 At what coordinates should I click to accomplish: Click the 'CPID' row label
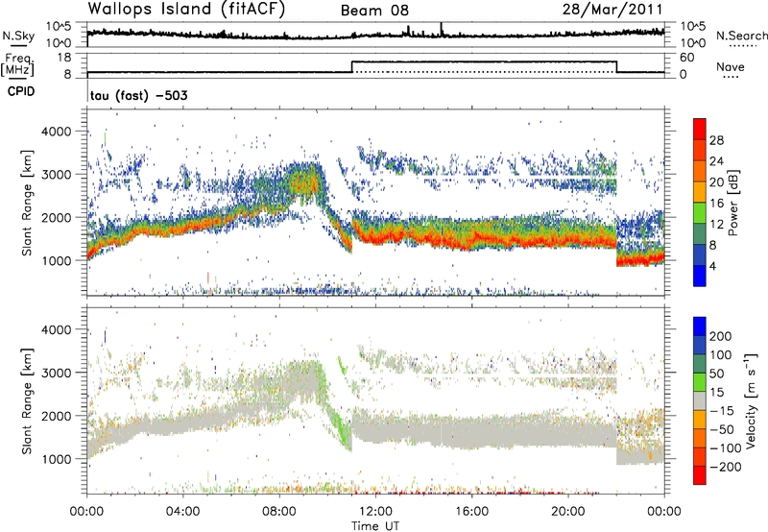point(21,91)
